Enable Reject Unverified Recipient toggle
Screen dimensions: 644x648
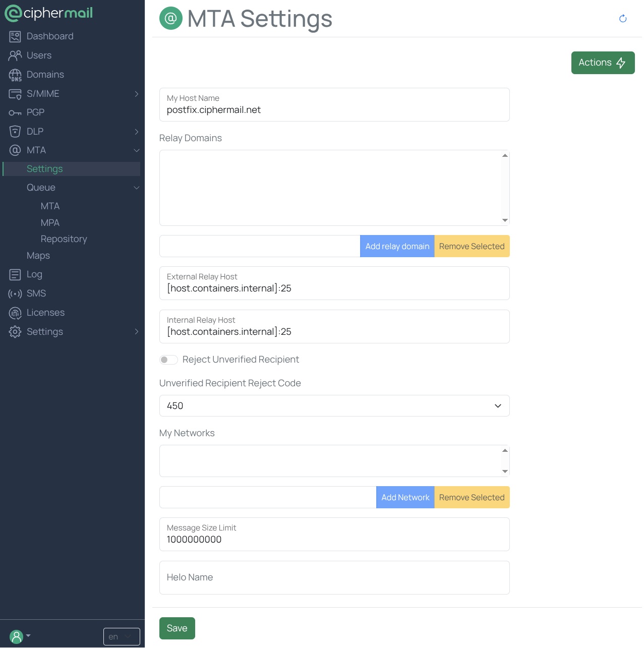(x=168, y=360)
